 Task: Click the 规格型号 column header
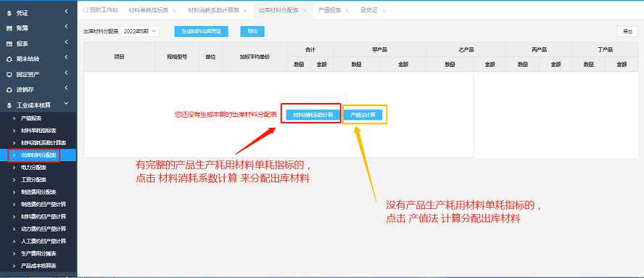tap(177, 57)
